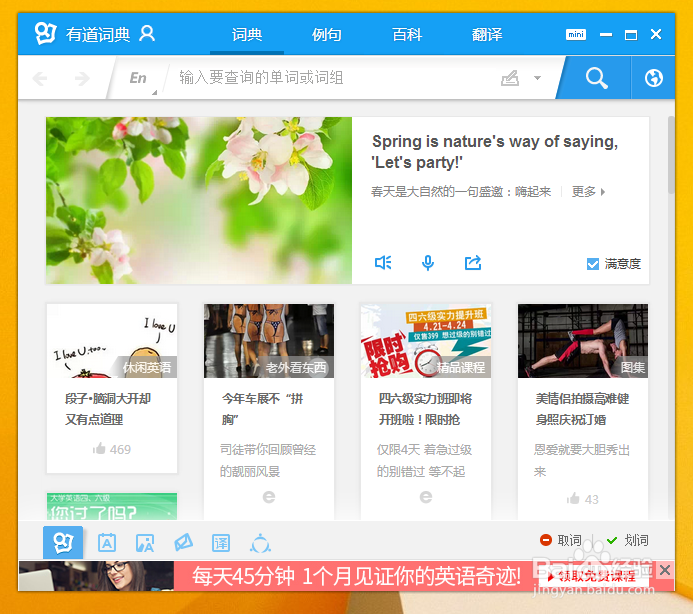Toggle 取词 screen word capture
The height and width of the screenshot is (614, 693).
pyautogui.click(x=561, y=540)
